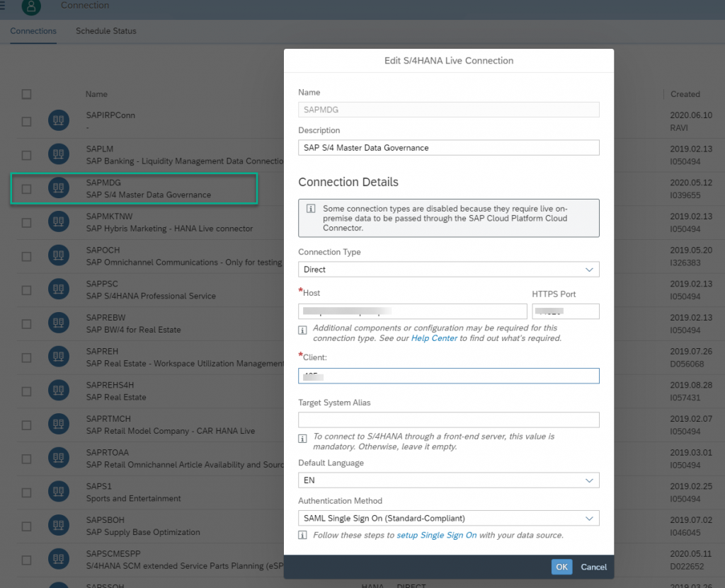Confirm the dialog with OK
This screenshot has height=588, width=725.
[561, 567]
